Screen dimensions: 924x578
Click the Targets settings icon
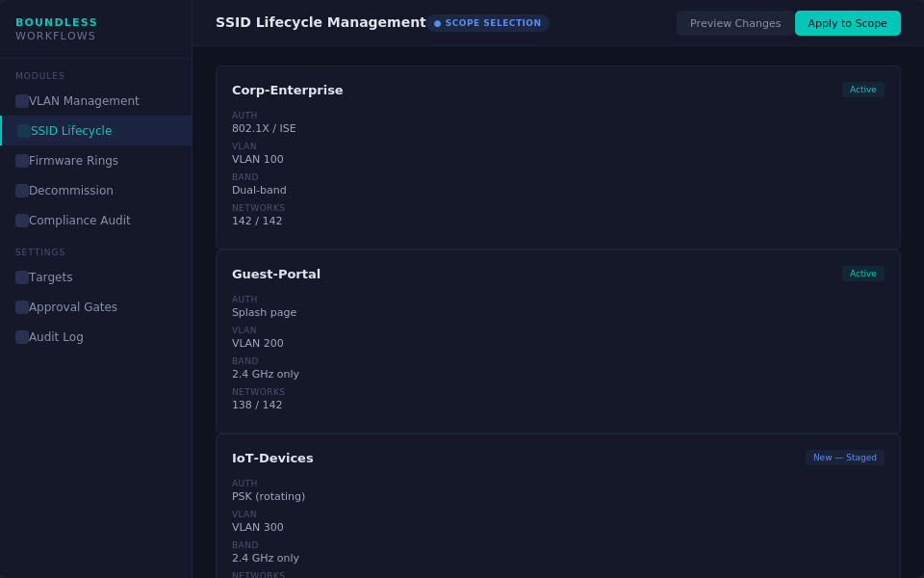coord(22,277)
